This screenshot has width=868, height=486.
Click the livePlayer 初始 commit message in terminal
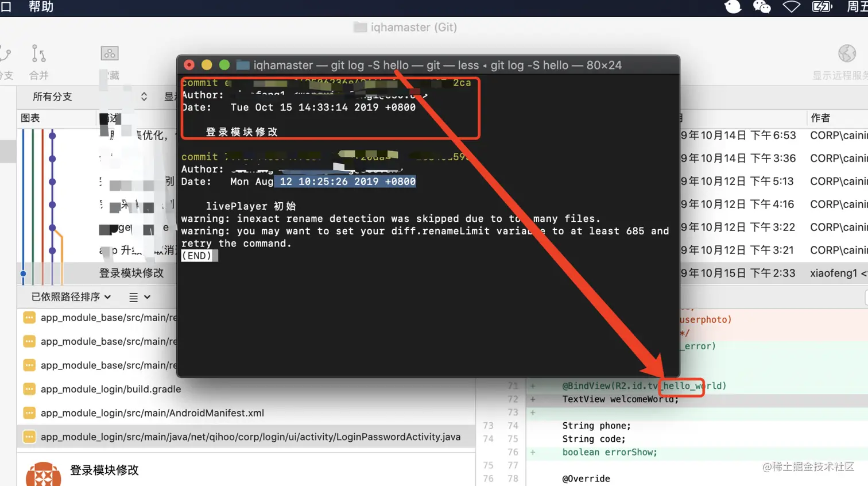251,206
